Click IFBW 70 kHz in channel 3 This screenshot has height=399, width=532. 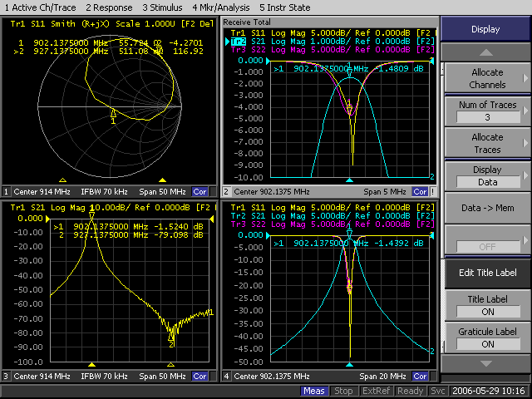point(104,377)
